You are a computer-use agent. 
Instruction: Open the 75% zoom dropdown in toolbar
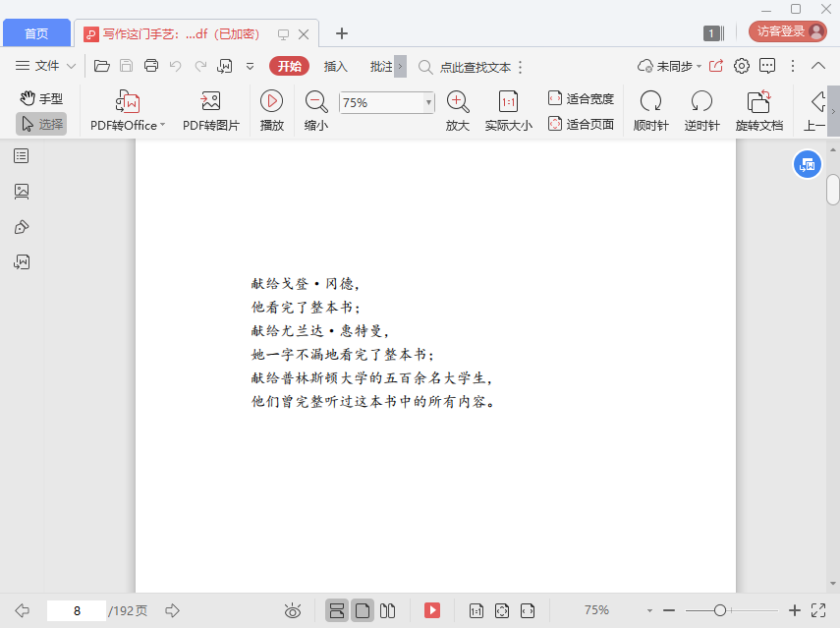click(x=428, y=102)
